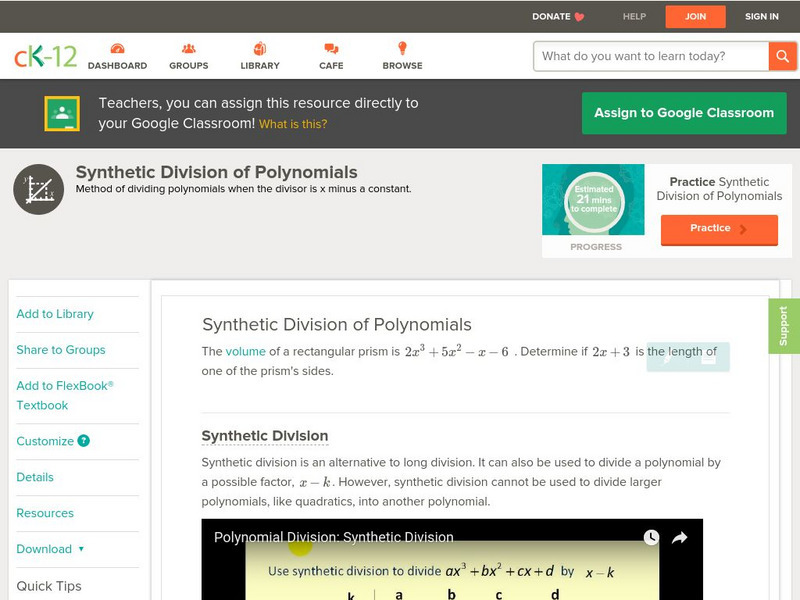Image resolution: width=800 pixels, height=600 pixels.
Task: Click the orange search magnifier button
Action: tap(782, 56)
